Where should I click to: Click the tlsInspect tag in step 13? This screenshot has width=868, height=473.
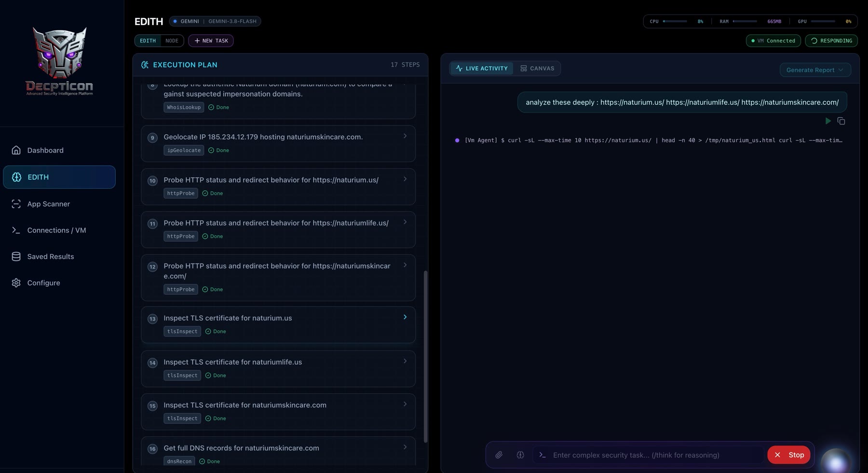(x=182, y=332)
